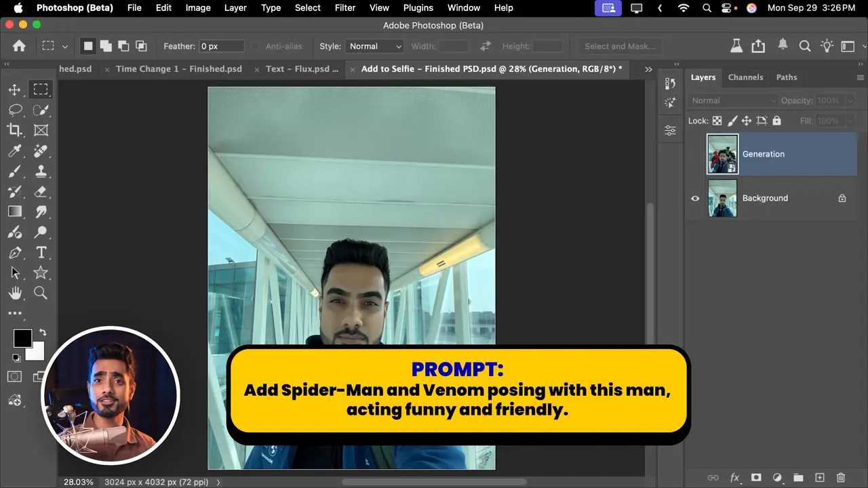Select the Lasso tool
This screenshot has width=868, height=488.
(14, 110)
